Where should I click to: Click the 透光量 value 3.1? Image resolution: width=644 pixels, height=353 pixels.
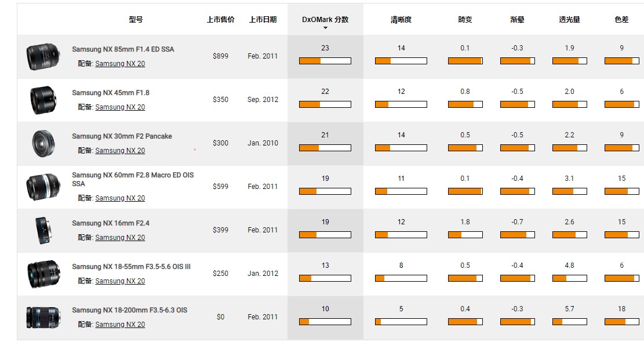(x=569, y=179)
